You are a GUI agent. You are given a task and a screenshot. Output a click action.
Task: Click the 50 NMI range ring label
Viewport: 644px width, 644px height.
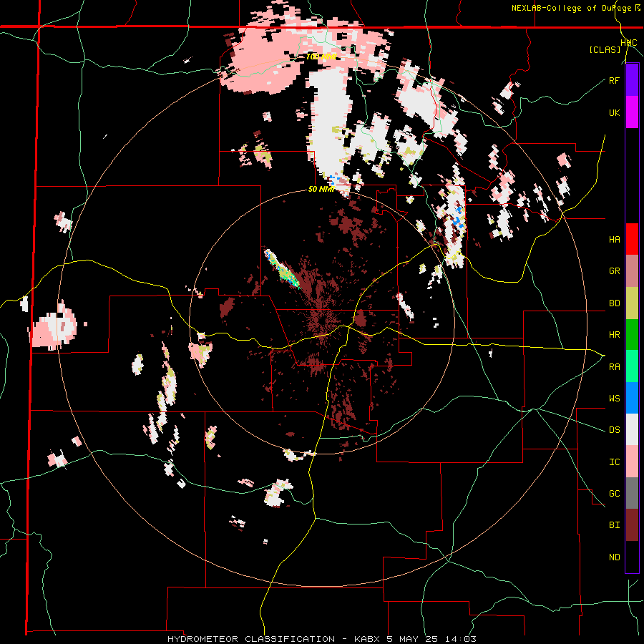[321, 190]
